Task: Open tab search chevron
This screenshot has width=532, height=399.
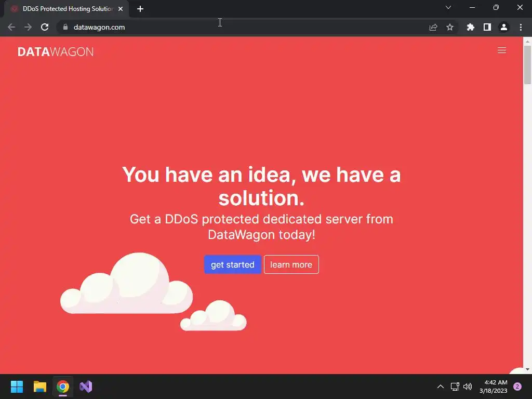Action: (448, 7)
